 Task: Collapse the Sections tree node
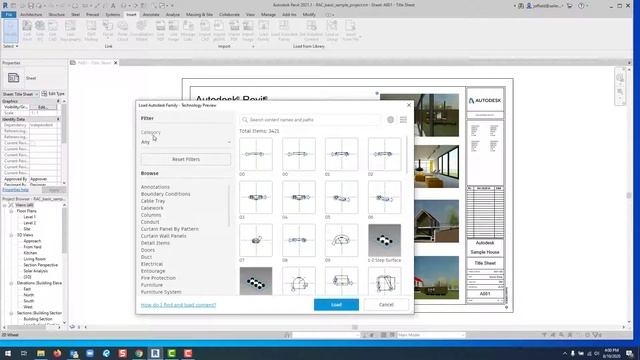(x=11, y=313)
